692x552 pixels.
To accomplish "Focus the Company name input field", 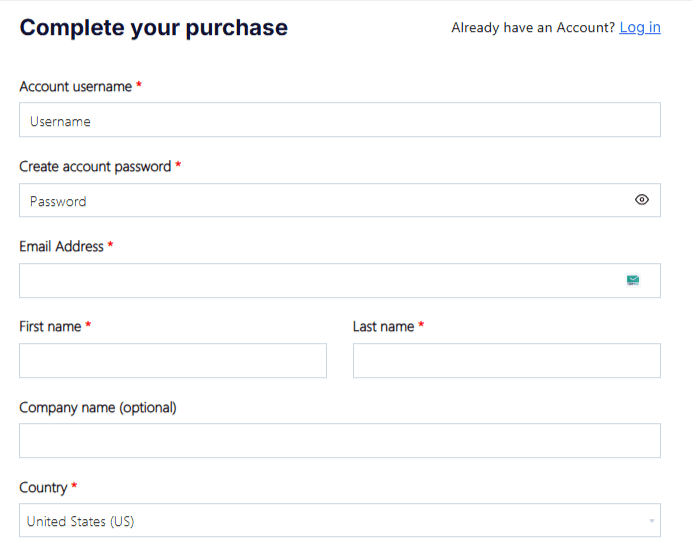I will (339, 440).
